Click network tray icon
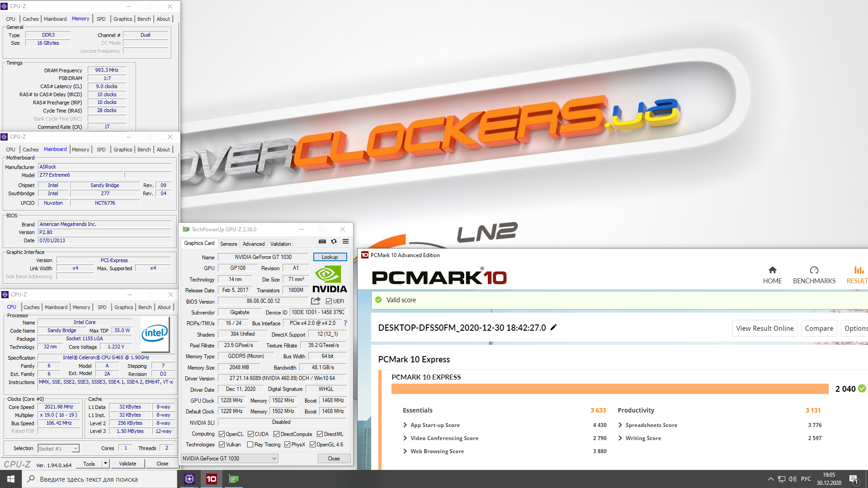Viewport: 868px width, 488px height. (x=781, y=479)
